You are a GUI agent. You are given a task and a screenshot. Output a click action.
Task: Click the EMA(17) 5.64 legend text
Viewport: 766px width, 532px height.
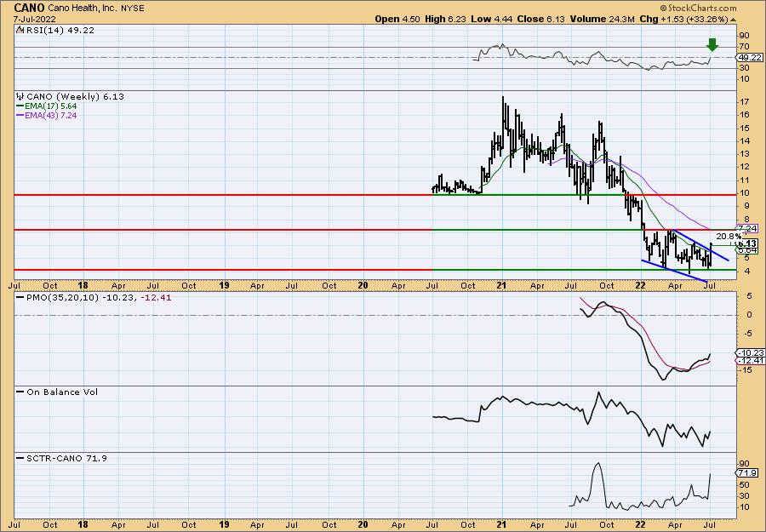point(51,106)
